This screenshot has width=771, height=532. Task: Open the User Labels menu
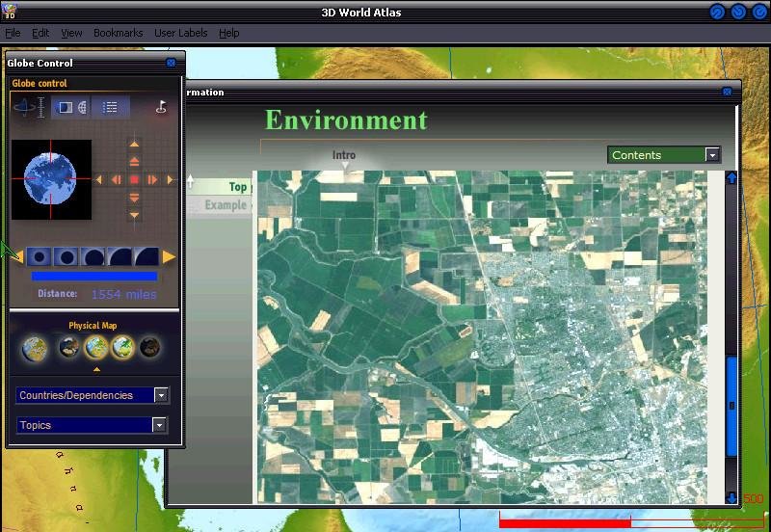tap(180, 33)
